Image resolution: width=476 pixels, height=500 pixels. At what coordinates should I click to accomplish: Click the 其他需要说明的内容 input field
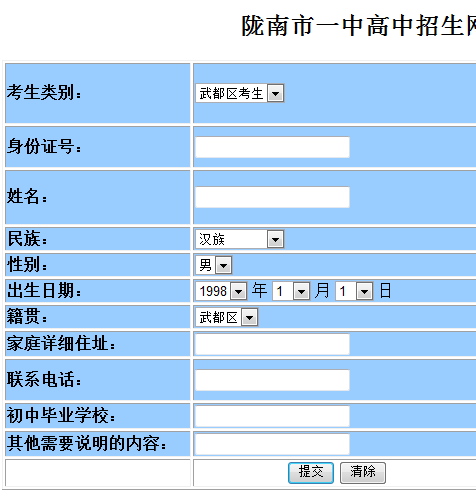point(272,444)
